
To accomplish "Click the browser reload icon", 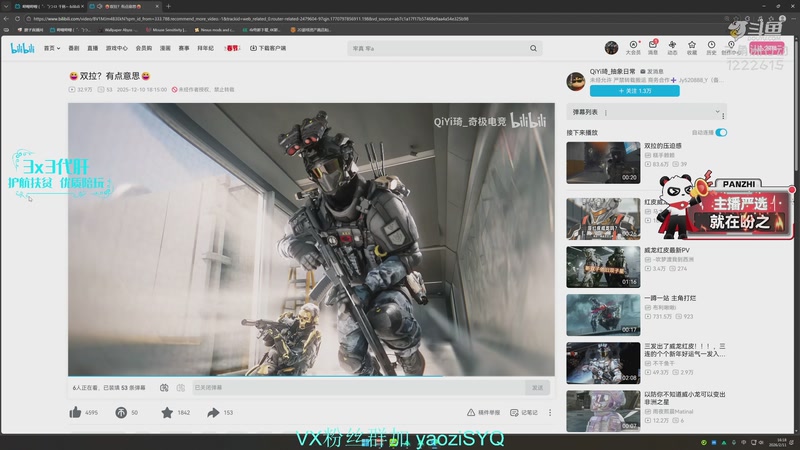I will pyautogui.click(x=17, y=19).
